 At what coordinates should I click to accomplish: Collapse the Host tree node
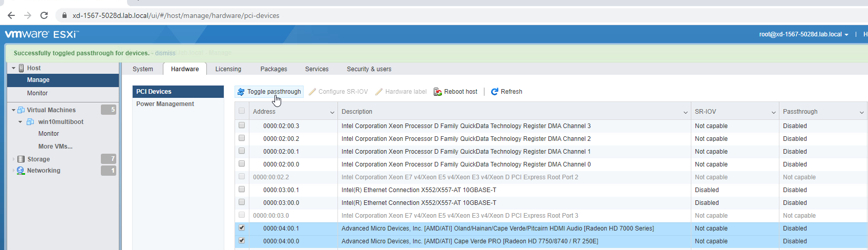tap(14, 68)
